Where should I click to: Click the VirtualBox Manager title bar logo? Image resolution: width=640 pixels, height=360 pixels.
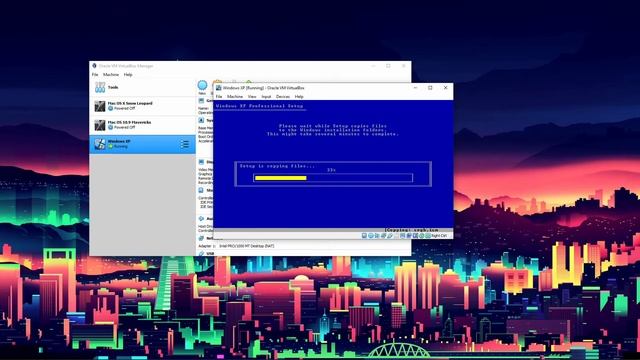tap(94, 66)
